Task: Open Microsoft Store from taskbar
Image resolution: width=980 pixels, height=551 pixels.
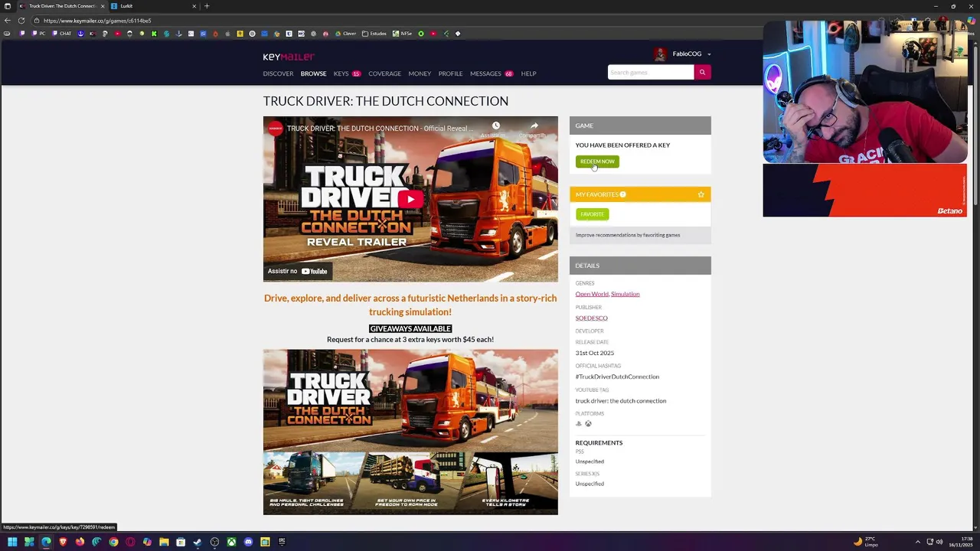Action: 181,542
